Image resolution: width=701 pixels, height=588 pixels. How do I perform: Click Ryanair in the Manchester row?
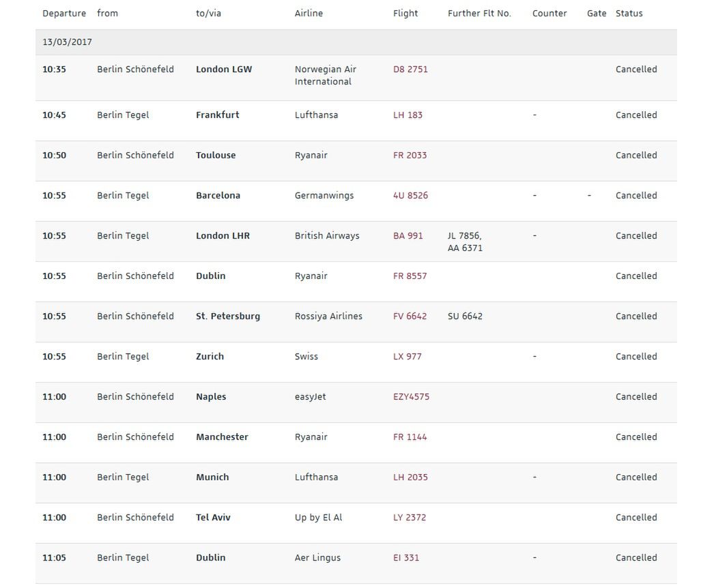[311, 437]
